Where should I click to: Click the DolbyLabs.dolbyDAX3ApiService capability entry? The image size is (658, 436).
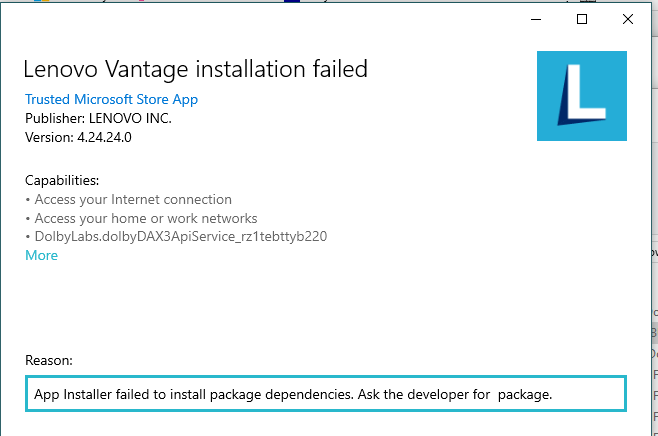tap(181, 236)
